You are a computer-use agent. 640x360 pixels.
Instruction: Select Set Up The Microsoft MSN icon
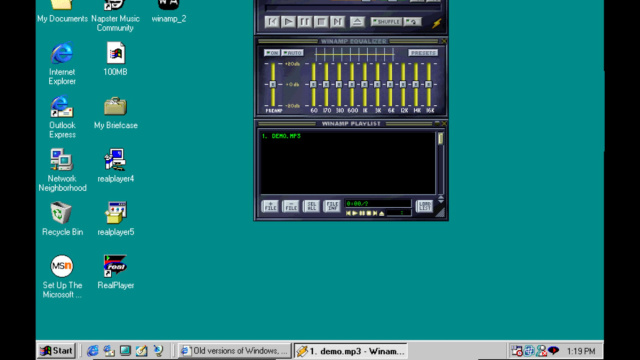tap(62, 277)
